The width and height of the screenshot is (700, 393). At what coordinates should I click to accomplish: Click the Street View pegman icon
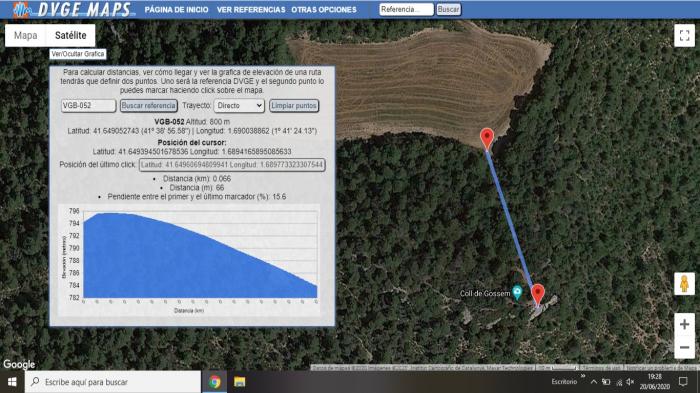(684, 284)
